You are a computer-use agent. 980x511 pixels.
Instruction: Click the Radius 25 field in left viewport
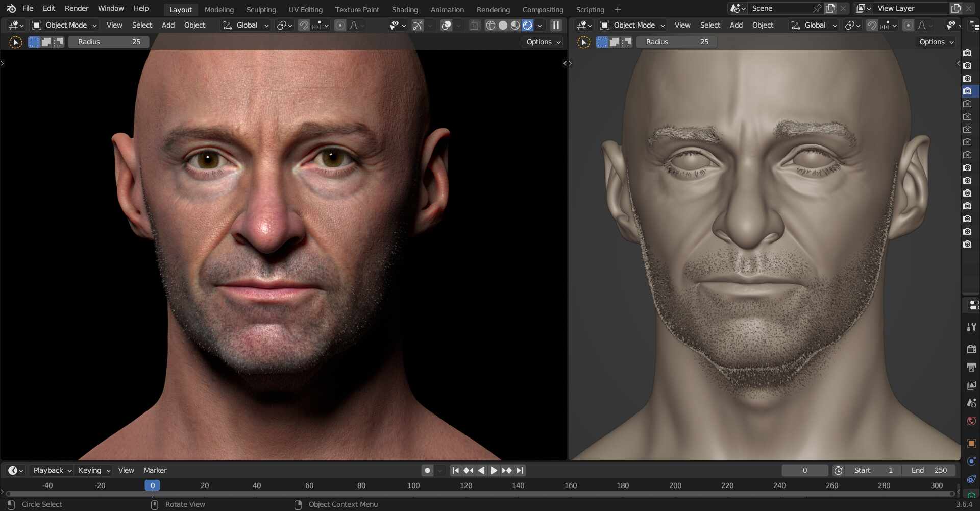coord(109,42)
